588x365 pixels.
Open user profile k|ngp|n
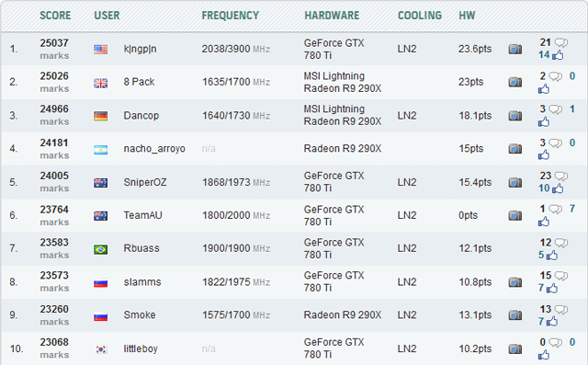(x=140, y=49)
